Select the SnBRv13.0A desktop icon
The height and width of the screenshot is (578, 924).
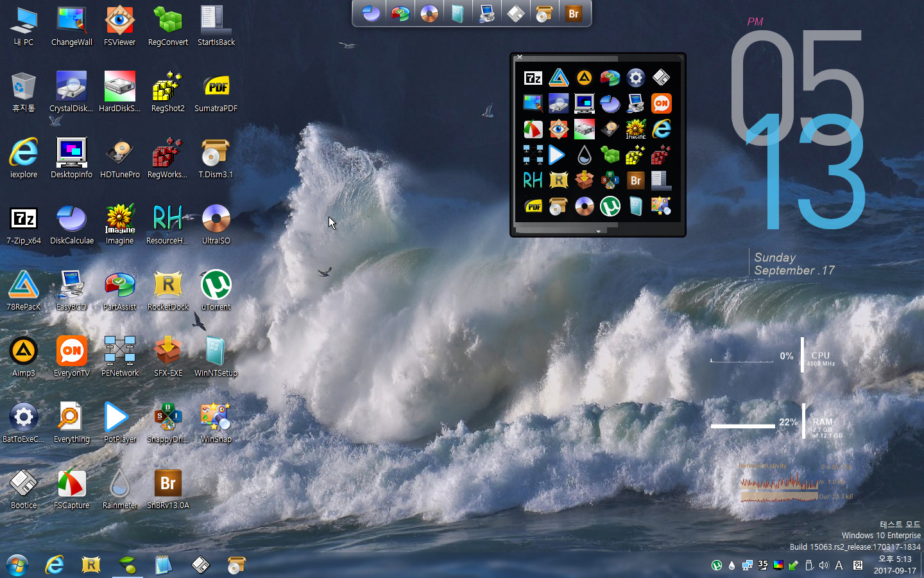tap(168, 489)
